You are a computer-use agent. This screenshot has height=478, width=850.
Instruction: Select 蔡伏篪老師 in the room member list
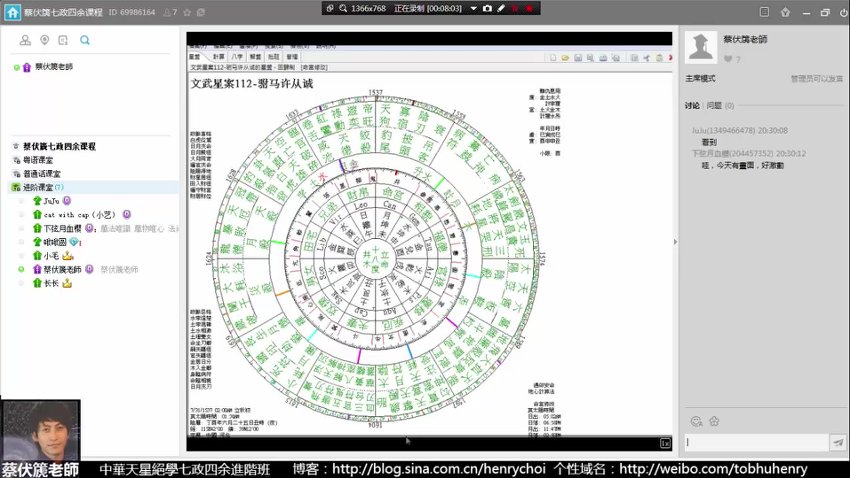[x=62, y=269]
